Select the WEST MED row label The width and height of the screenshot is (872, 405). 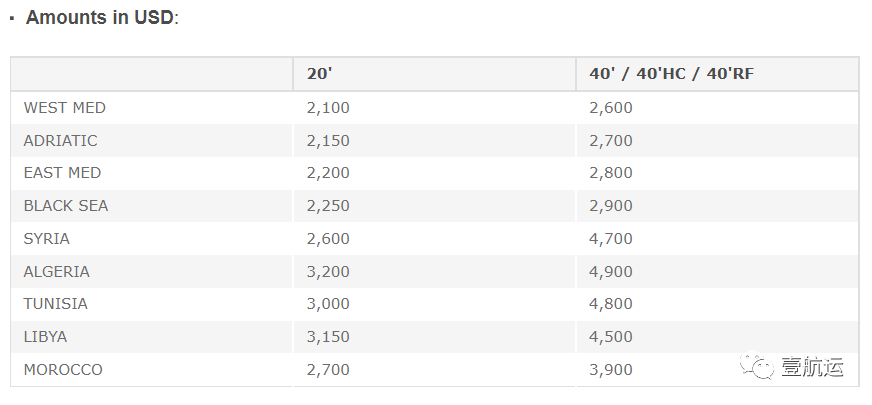65,107
